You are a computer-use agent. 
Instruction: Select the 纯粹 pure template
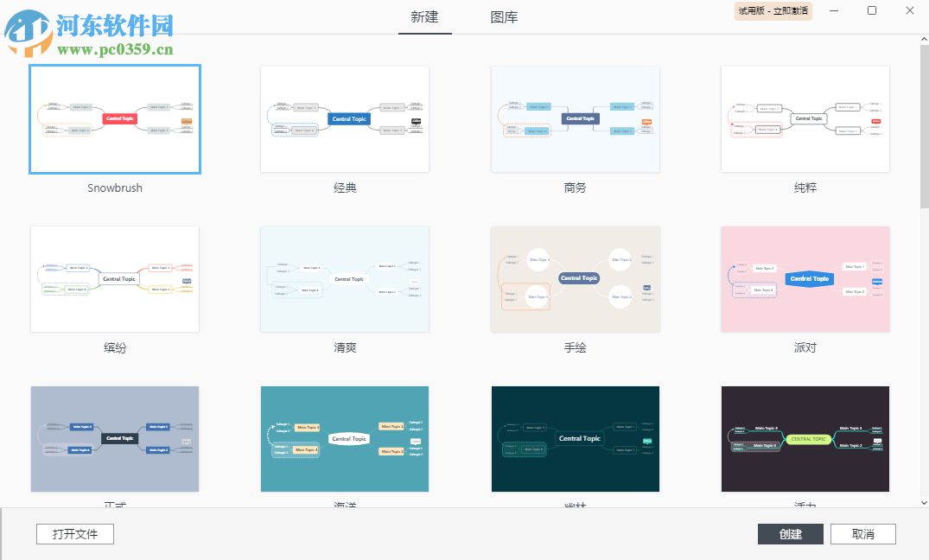[805, 119]
